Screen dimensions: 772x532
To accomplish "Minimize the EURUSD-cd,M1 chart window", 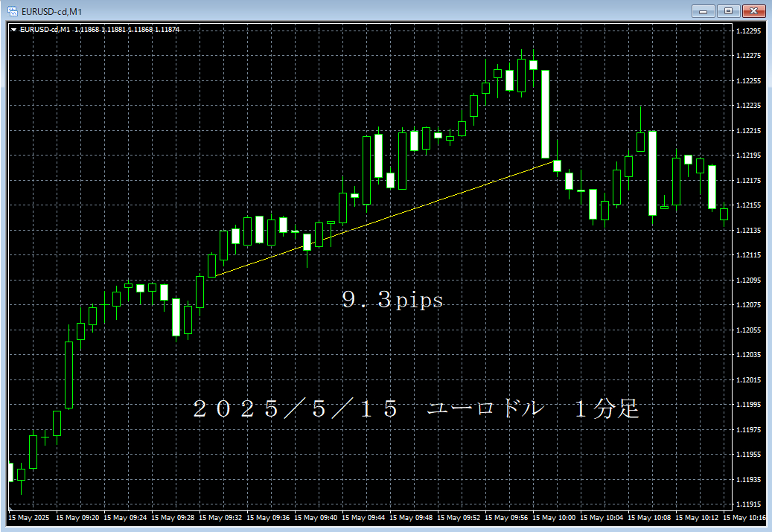I will tap(703, 11).
